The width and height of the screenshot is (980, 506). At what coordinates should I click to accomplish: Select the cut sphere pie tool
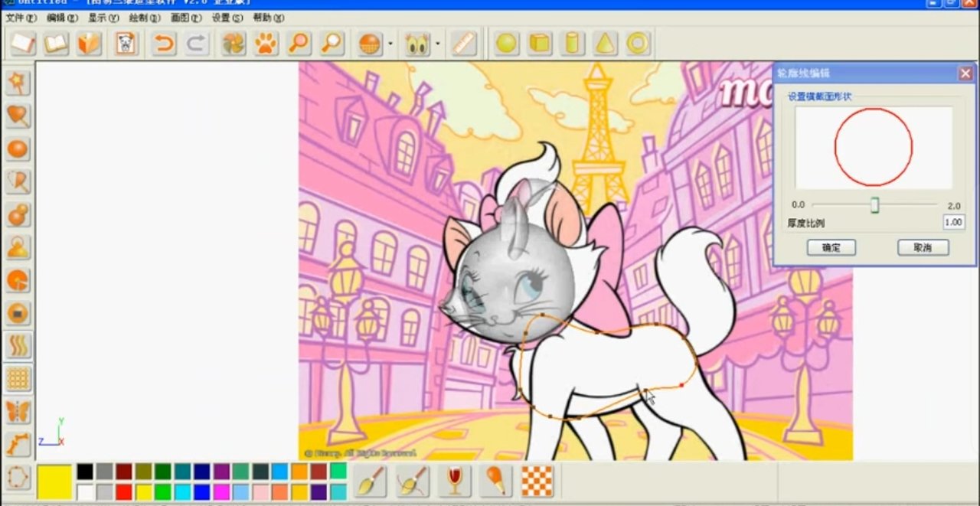18,280
